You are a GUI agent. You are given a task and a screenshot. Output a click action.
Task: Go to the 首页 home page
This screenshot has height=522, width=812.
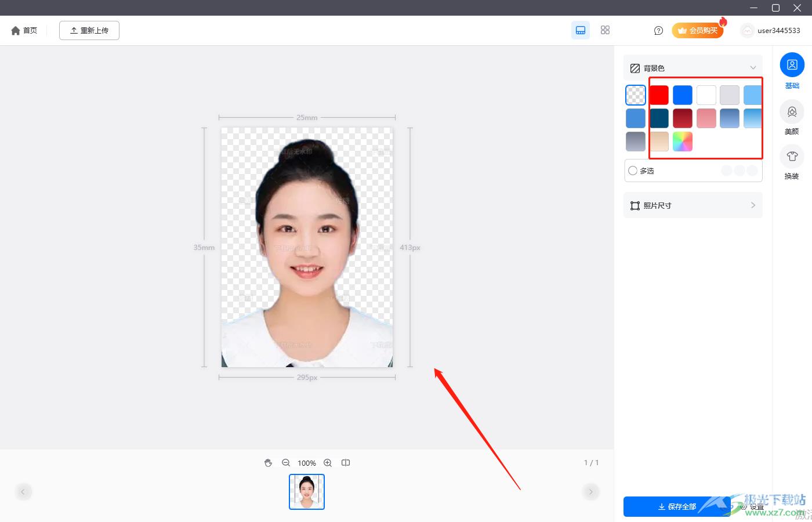coord(24,31)
